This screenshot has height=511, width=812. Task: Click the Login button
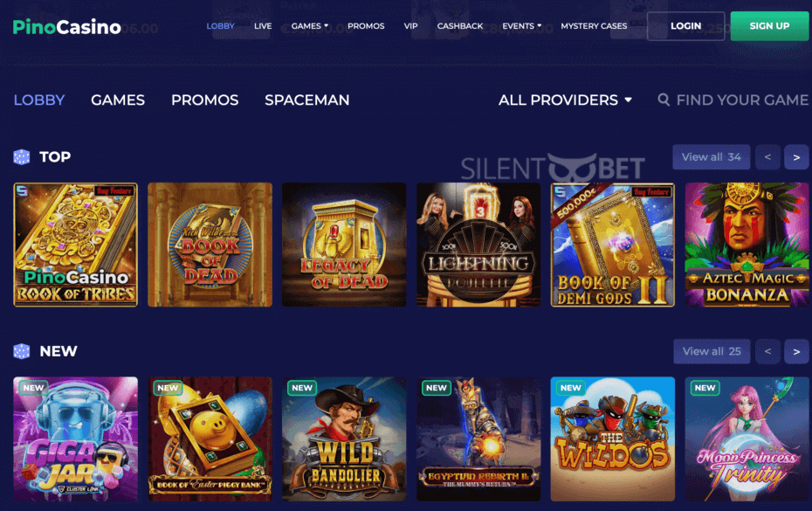click(685, 26)
